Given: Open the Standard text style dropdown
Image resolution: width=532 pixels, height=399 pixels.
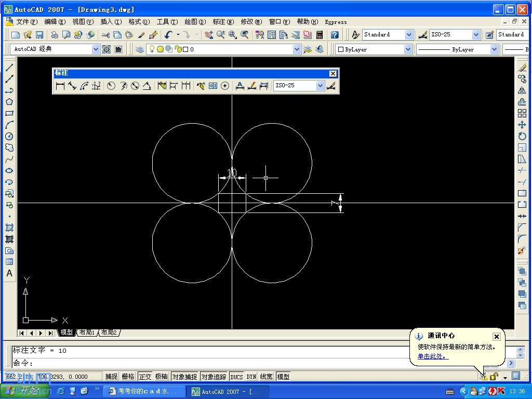Looking at the screenshot, I should 409,35.
